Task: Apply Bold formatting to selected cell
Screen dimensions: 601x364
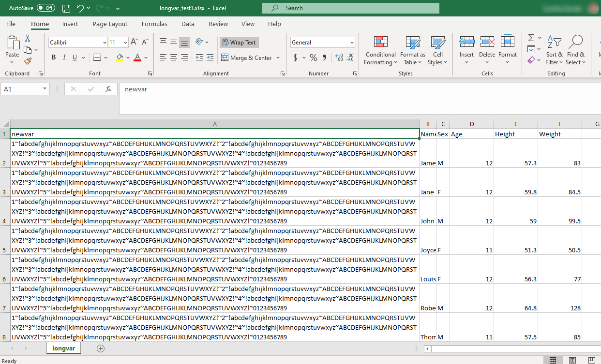Action: pos(53,57)
